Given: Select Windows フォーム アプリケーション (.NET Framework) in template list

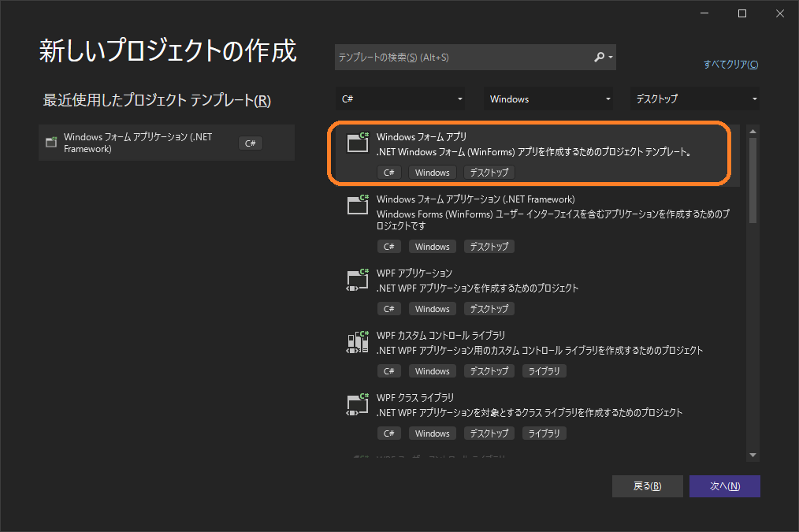Looking at the screenshot, I should pyautogui.click(x=537, y=222).
